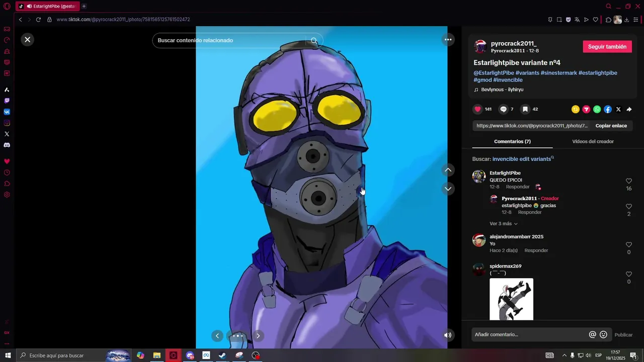Reply to alejandromarnbarr 2025's comment
This screenshot has height=362, width=644.
point(536,250)
